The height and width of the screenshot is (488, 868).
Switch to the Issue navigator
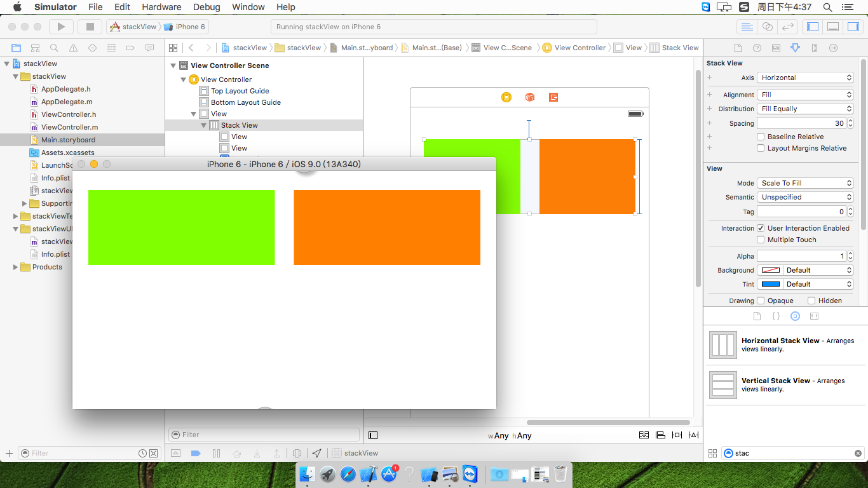(73, 48)
